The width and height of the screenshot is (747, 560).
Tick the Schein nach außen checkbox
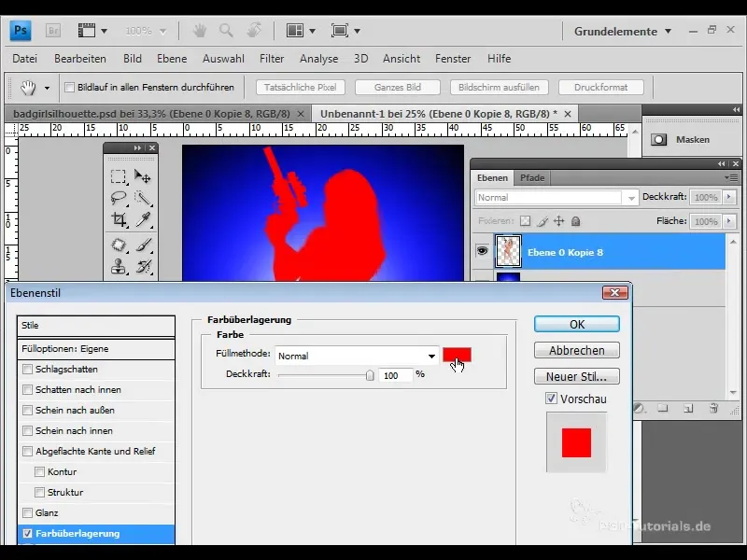click(x=27, y=410)
